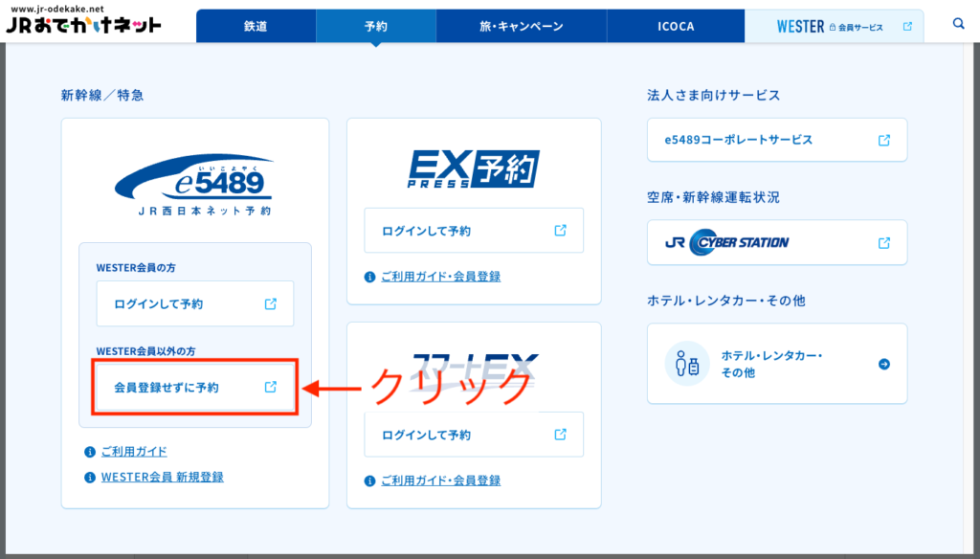
Task: Click info icon beside e5489 ご利用ガイド
Action: [90, 452]
